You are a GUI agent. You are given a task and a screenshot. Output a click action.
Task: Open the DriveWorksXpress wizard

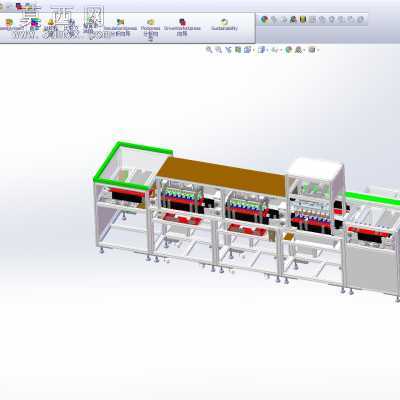(182, 27)
